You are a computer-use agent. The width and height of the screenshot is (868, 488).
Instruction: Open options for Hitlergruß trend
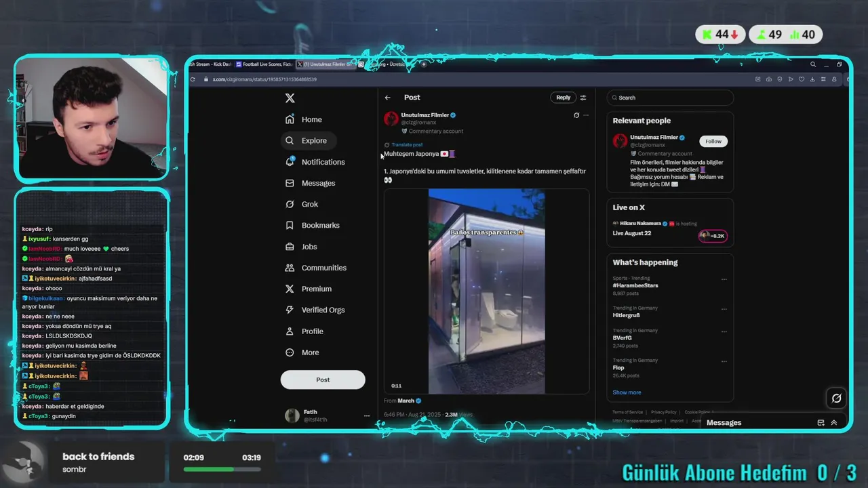pos(724,309)
